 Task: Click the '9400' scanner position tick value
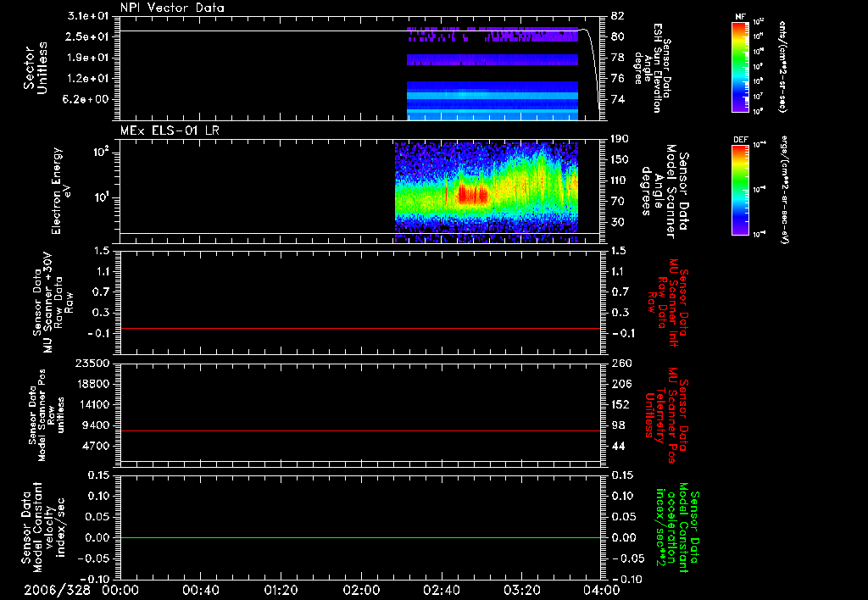[x=97, y=425]
